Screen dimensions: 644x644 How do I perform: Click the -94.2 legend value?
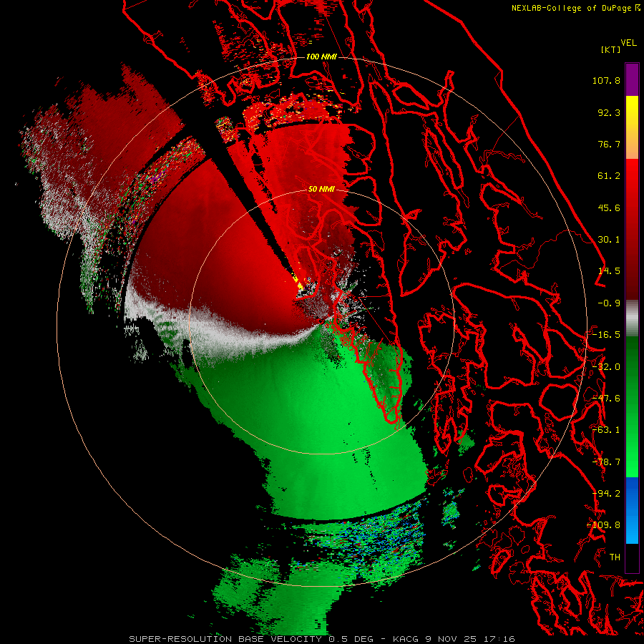(606, 494)
